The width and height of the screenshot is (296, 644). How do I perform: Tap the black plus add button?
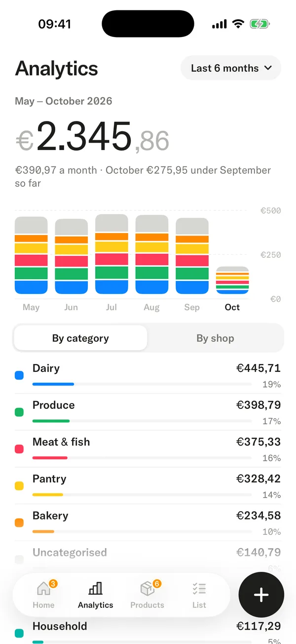261,595
